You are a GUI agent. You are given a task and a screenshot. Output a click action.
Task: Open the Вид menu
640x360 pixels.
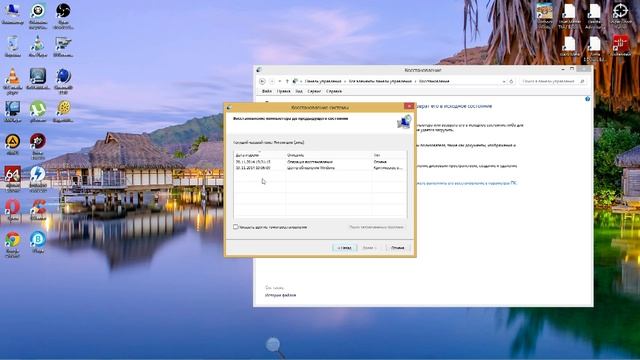(299, 91)
